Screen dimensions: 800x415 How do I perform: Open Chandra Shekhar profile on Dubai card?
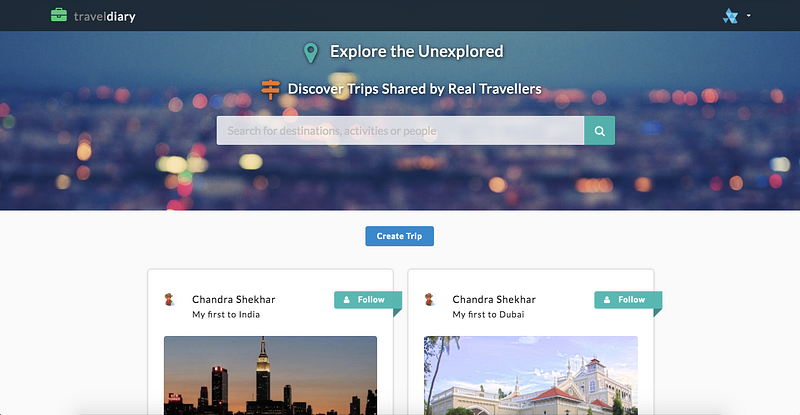coord(494,300)
